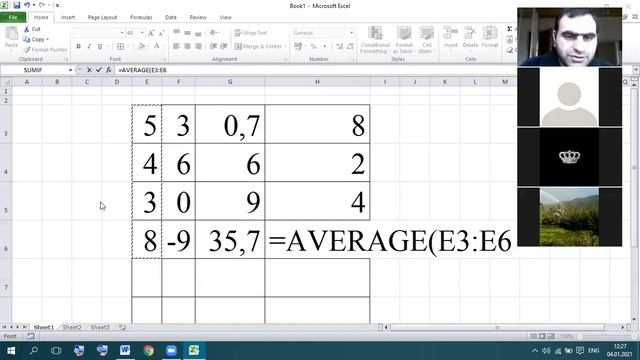640x360 pixels.
Task: Click the Orientation text rotation icon
Action: [x=214, y=33]
